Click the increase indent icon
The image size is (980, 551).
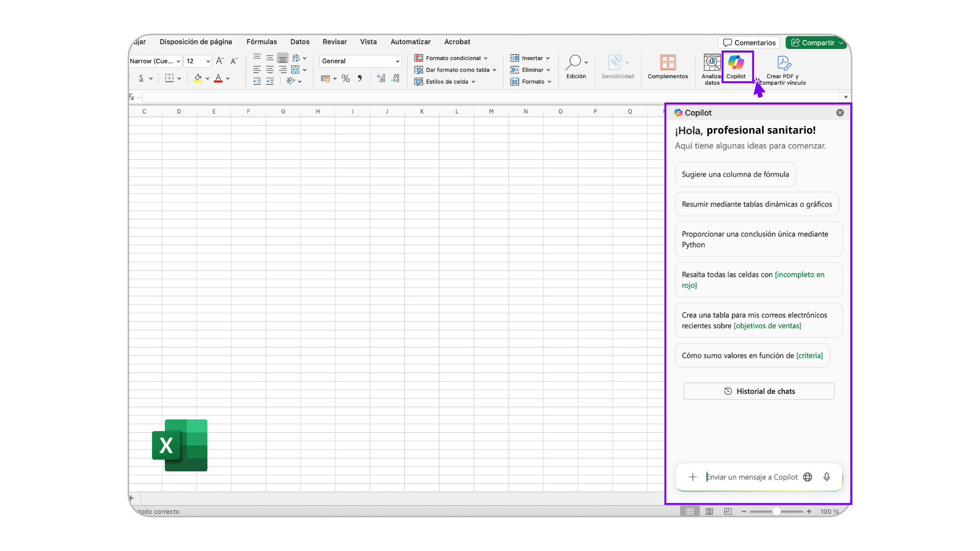pos(269,82)
